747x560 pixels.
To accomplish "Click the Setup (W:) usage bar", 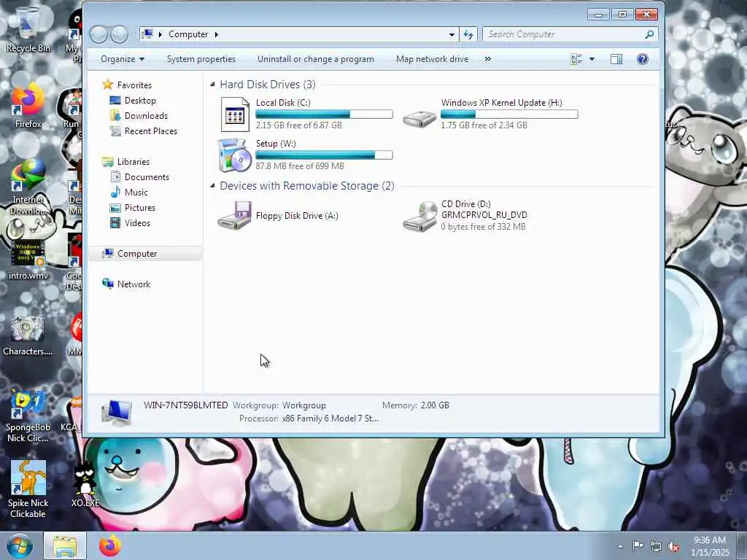I will pyautogui.click(x=324, y=155).
